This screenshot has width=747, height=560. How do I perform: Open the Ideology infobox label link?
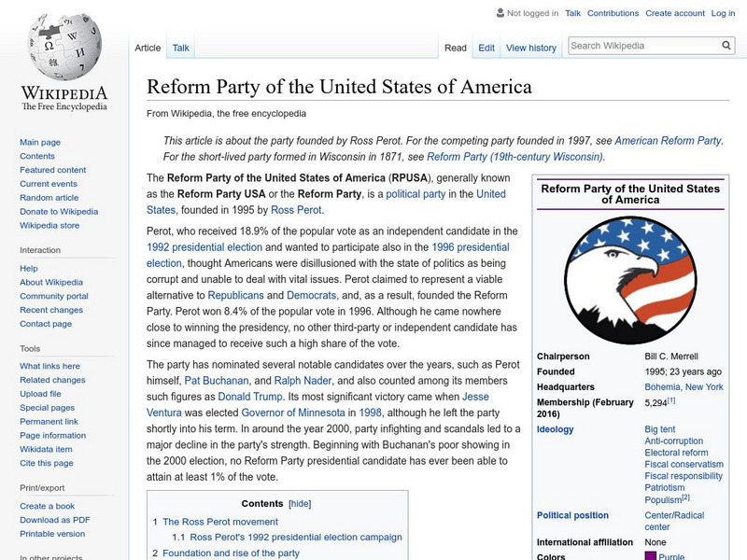coord(555,429)
